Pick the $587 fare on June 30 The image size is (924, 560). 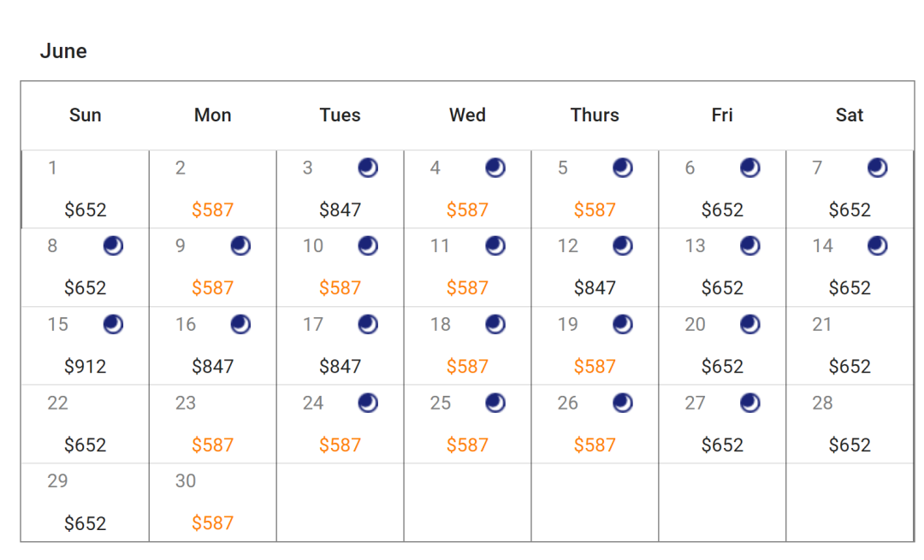pos(212,523)
